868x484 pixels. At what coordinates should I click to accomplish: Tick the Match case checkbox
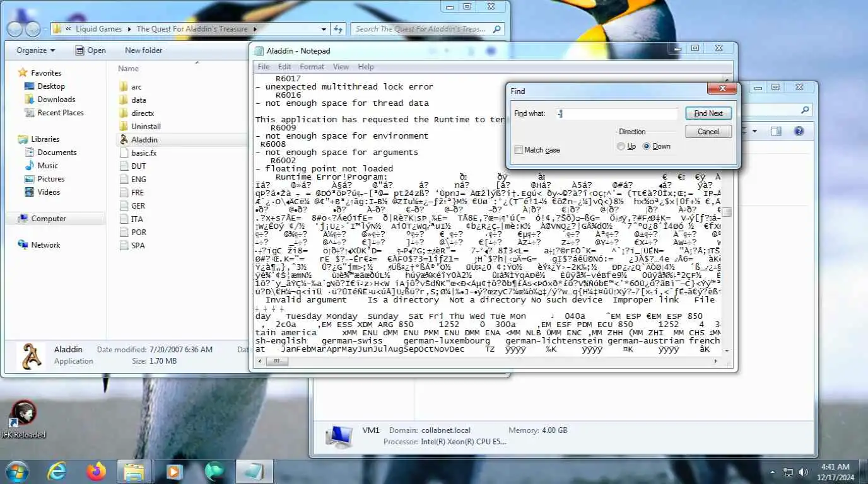click(519, 150)
